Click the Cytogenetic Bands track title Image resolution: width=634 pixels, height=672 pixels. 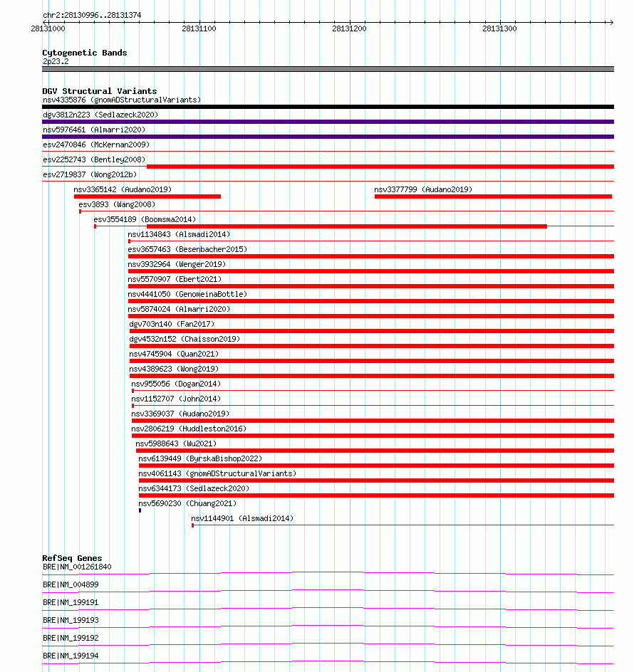[x=85, y=53]
